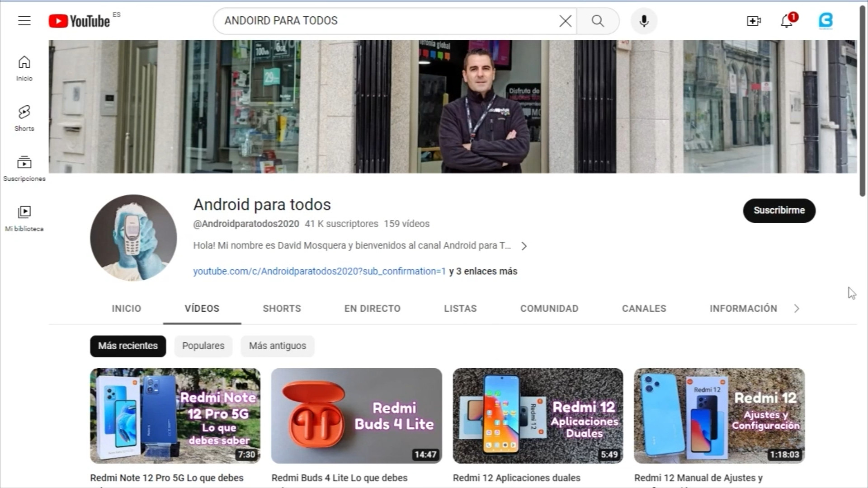
Task: Open Suscripciones in the sidebar
Action: [24, 169]
